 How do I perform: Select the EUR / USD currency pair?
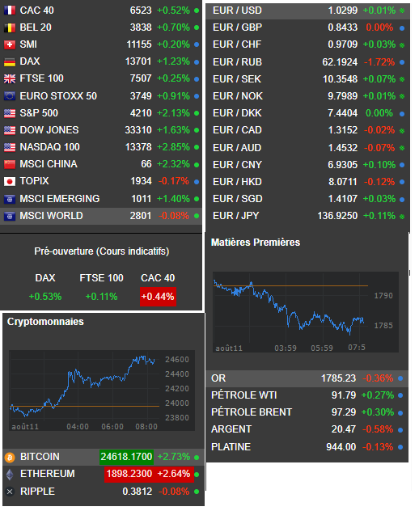[x=307, y=11]
